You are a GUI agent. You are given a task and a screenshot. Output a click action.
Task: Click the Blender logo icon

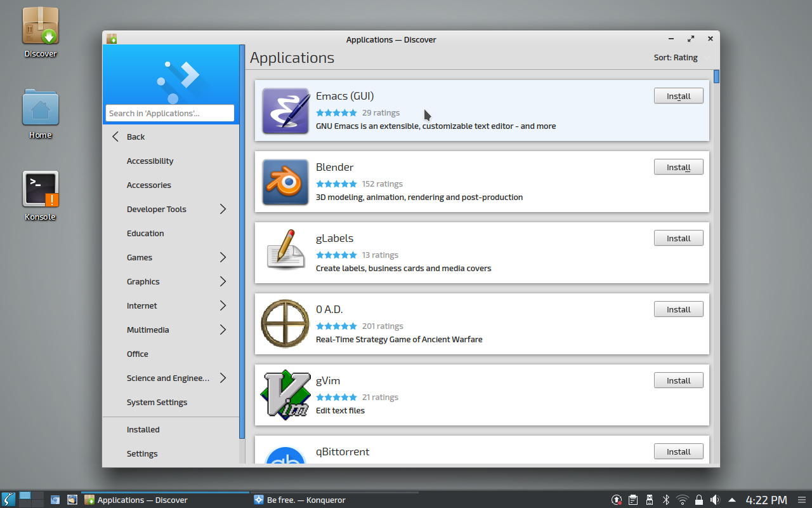(285, 182)
